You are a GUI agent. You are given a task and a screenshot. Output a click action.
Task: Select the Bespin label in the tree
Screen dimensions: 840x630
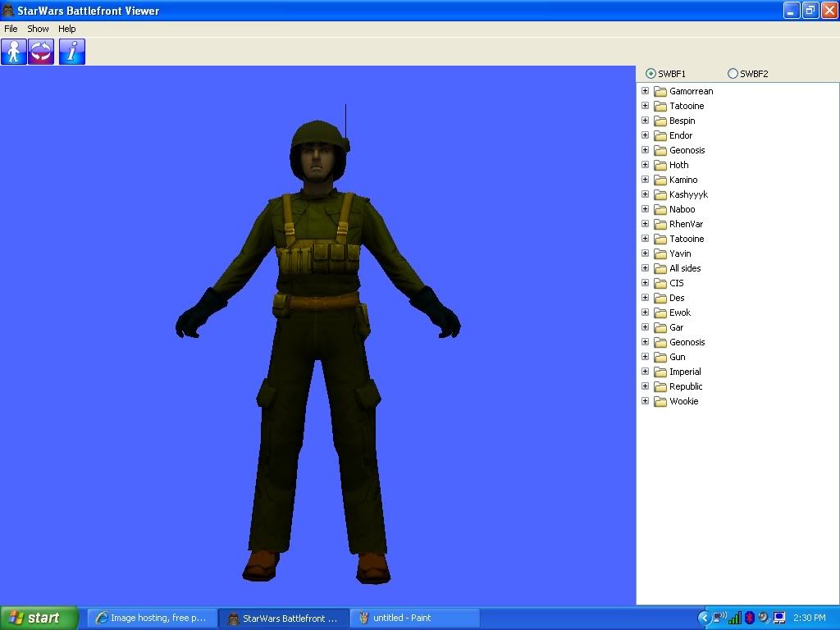click(682, 121)
